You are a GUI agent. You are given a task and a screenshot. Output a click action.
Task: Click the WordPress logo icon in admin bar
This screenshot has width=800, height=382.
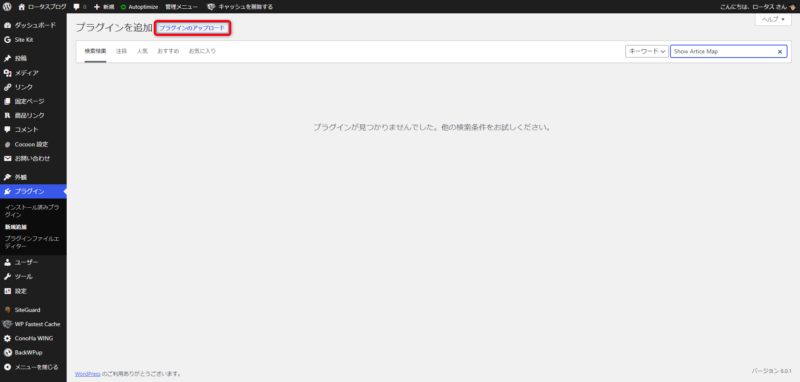point(7,7)
